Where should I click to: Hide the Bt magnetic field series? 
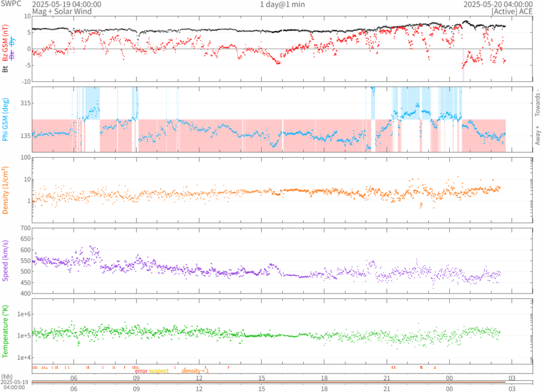[5, 68]
